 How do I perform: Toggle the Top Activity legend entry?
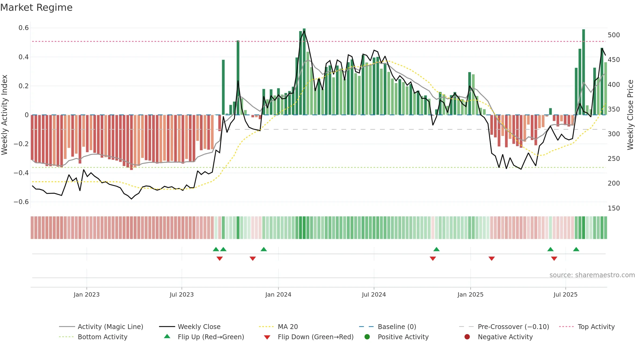[x=587, y=327]
